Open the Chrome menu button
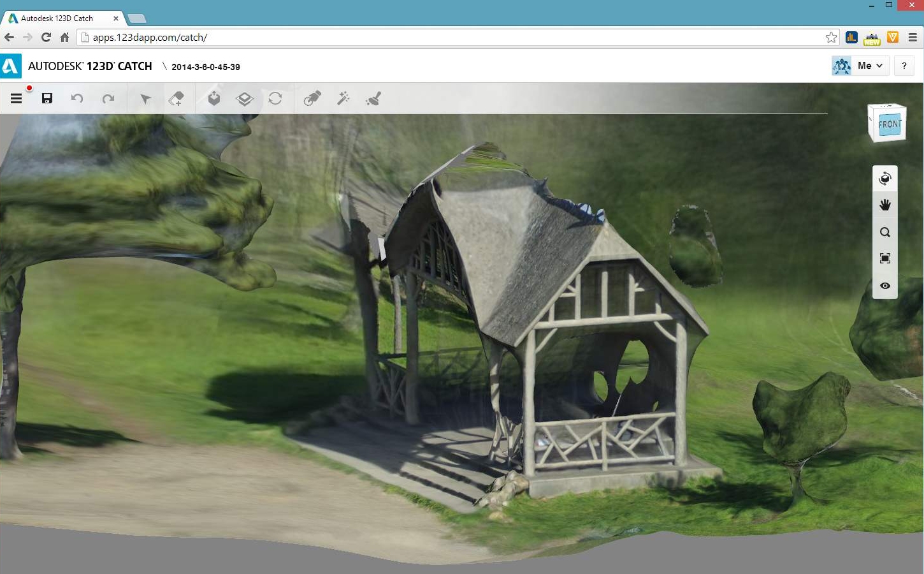 [913, 38]
